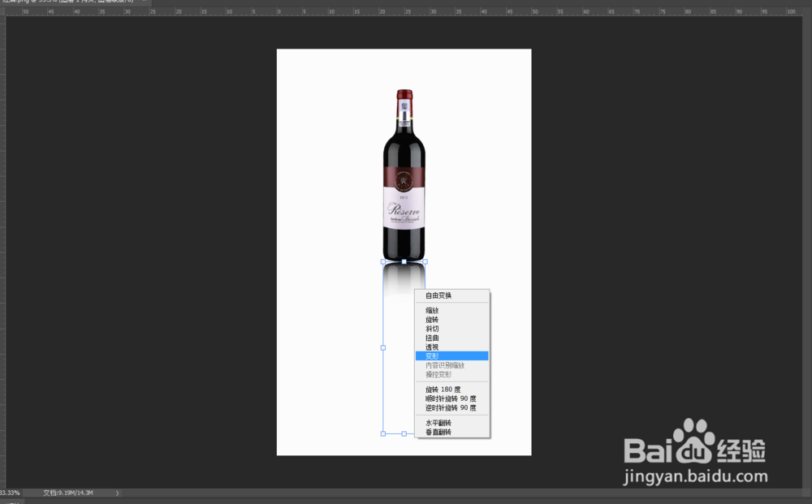Open the status bar arrow flyout
Image resolution: width=812 pixels, height=504 pixels.
[x=117, y=493]
